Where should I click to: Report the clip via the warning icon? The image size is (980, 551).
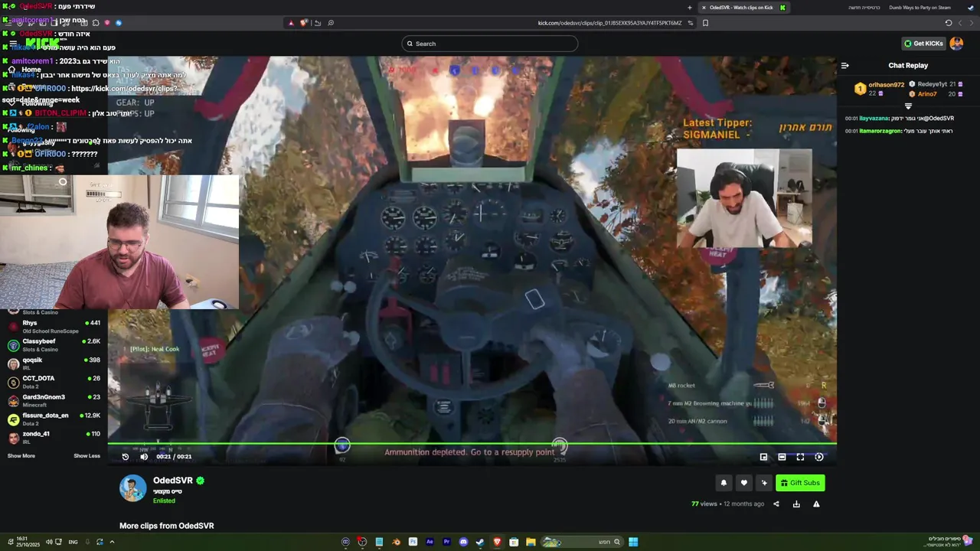coord(816,504)
